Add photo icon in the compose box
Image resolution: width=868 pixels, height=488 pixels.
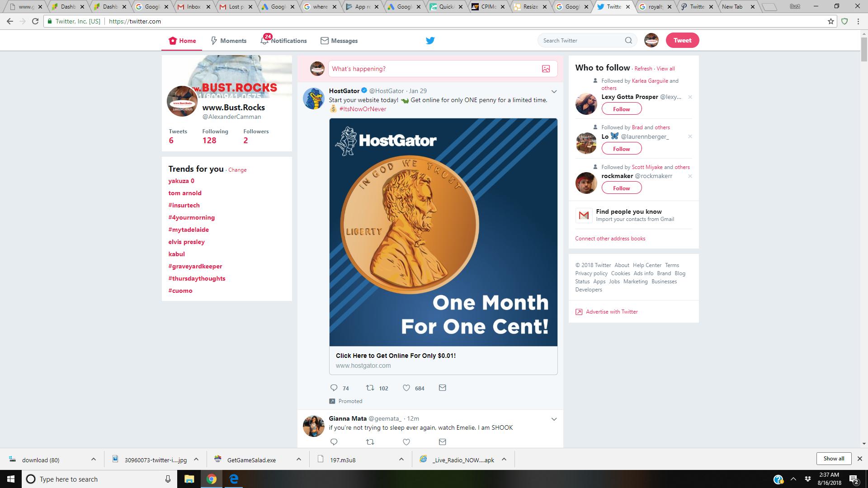pyautogui.click(x=546, y=69)
